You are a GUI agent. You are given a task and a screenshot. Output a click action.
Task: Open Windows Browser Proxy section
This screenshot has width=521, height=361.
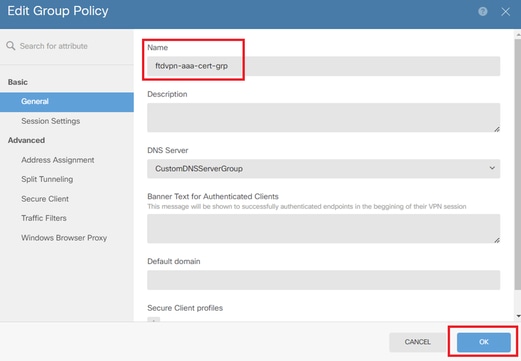(x=64, y=238)
